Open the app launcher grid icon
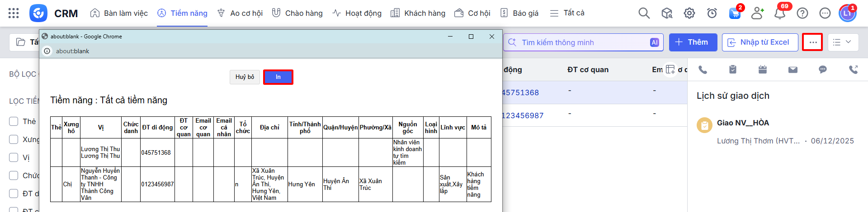This screenshot has width=868, height=212. click(x=14, y=13)
